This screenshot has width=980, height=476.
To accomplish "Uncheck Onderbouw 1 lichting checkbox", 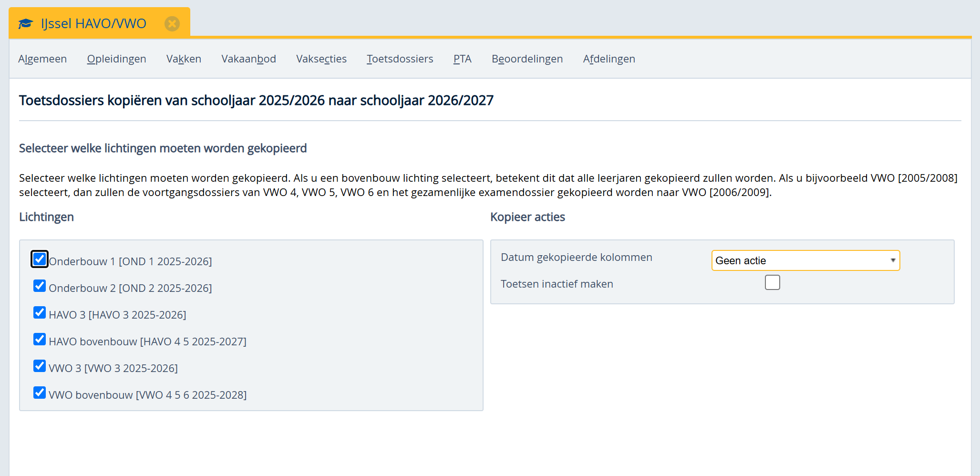I will (x=40, y=259).
